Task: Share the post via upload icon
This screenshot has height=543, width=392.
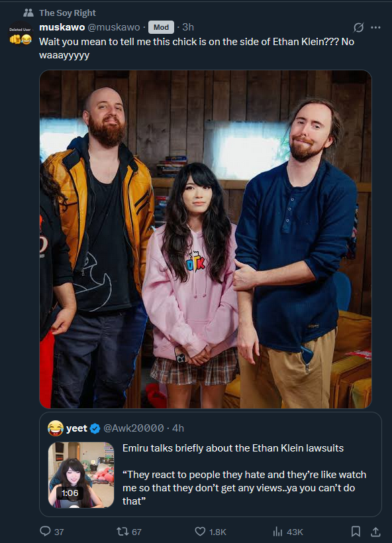Action: pos(375,531)
